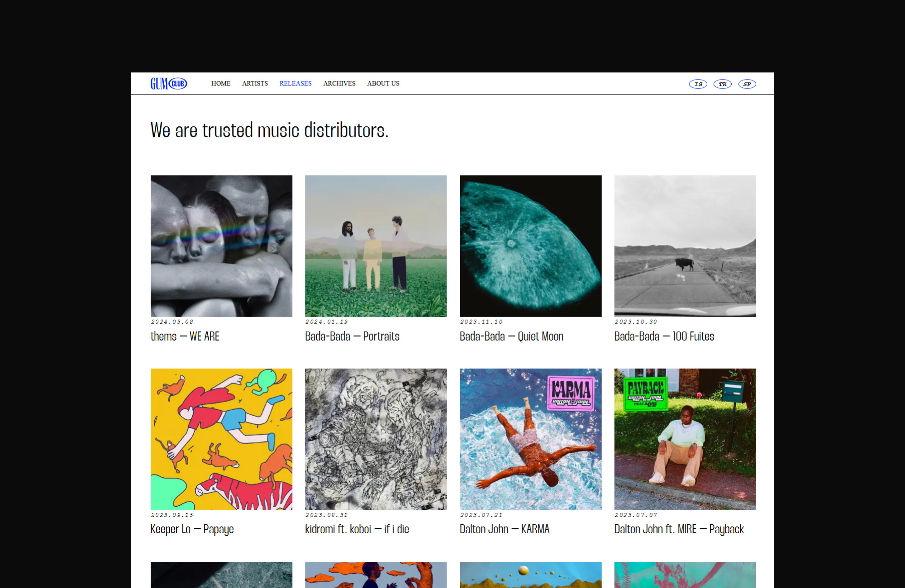The height and width of the screenshot is (588, 905).
Task: Click the Keeper Lo Papaye artwork
Action: pos(221,439)
